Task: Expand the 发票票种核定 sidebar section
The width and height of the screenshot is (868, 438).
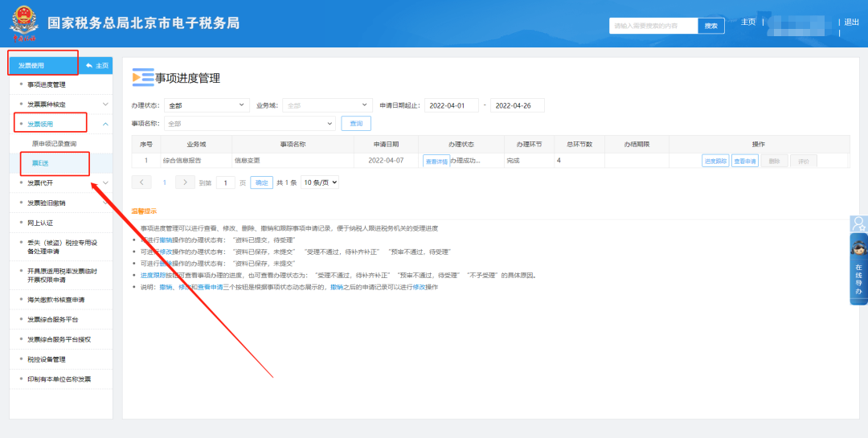Action: coord(105,104)
